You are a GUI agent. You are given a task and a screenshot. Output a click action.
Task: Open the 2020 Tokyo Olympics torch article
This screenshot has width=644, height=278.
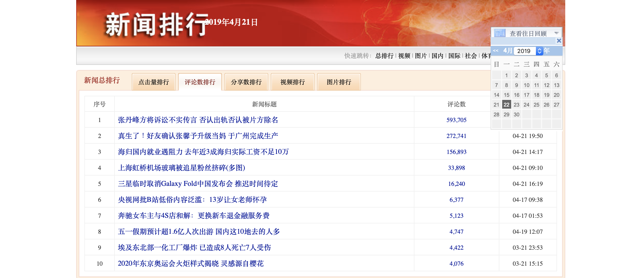(x=191, y=264)
